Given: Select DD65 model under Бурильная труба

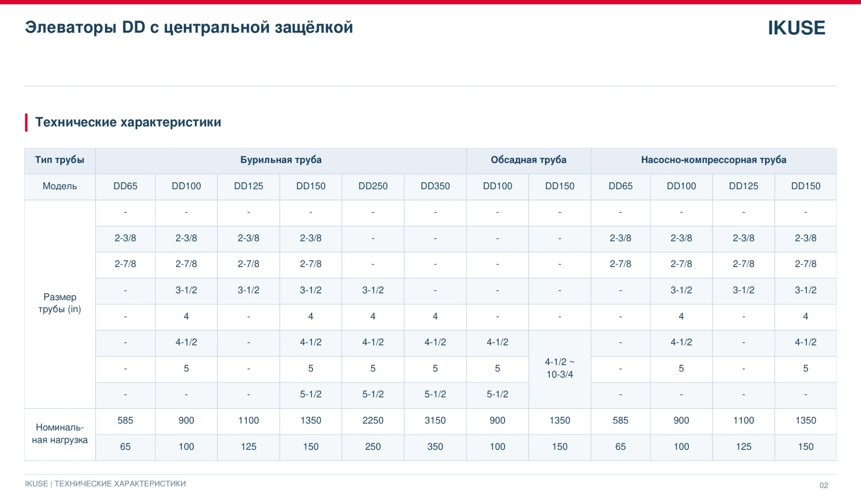Looking at the screenshot, I should (x=125, y=186).
